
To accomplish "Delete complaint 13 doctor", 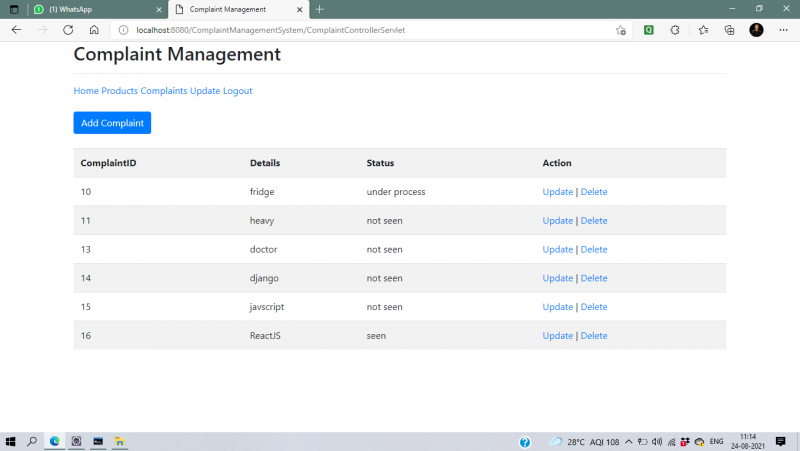I will pos(594,249).
